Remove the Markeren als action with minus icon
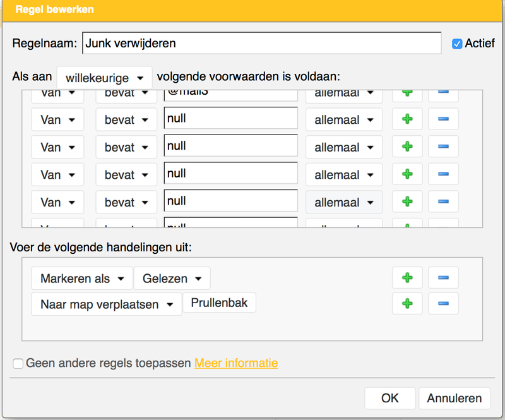The height and width of the screenshot is (420, 505). pyautogui.click(x=443, y=278)
